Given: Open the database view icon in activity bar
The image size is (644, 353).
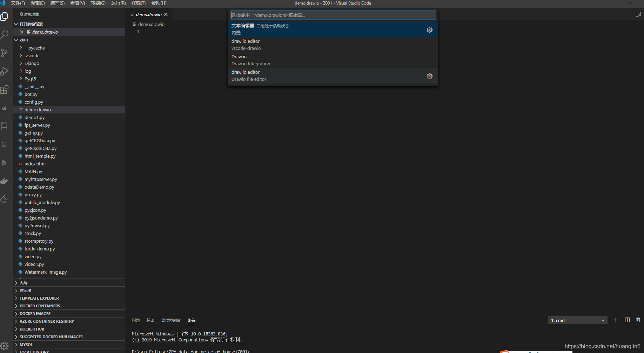Looking at the screenshot, I should click(5, 144).
